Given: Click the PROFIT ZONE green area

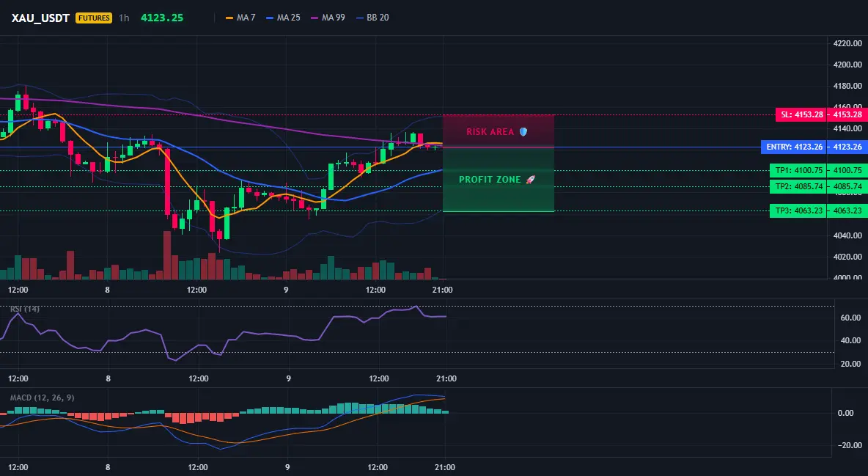Looking at the screenshot, I should pyautogui.click(x=499, y=180).
